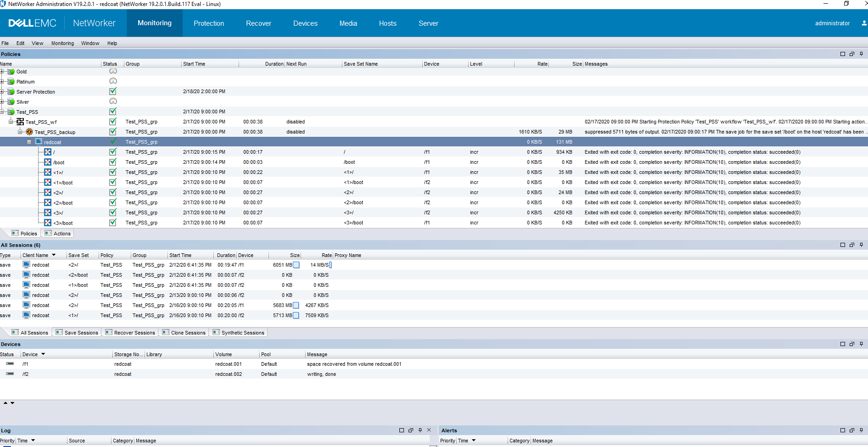The width and height of the screenshot is (868, 447).
Task: Click the Test_PSS_backup action icon
Action: tap(29, 132)
